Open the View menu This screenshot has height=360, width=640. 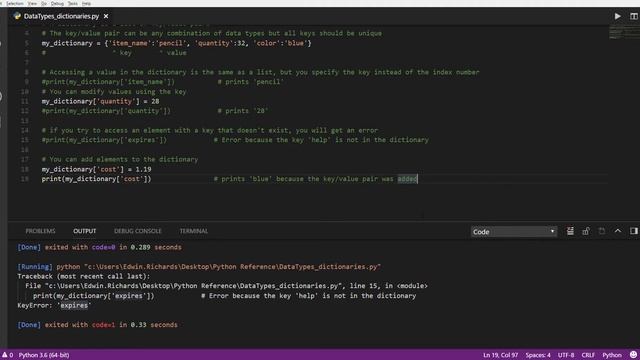click(32, 3)
